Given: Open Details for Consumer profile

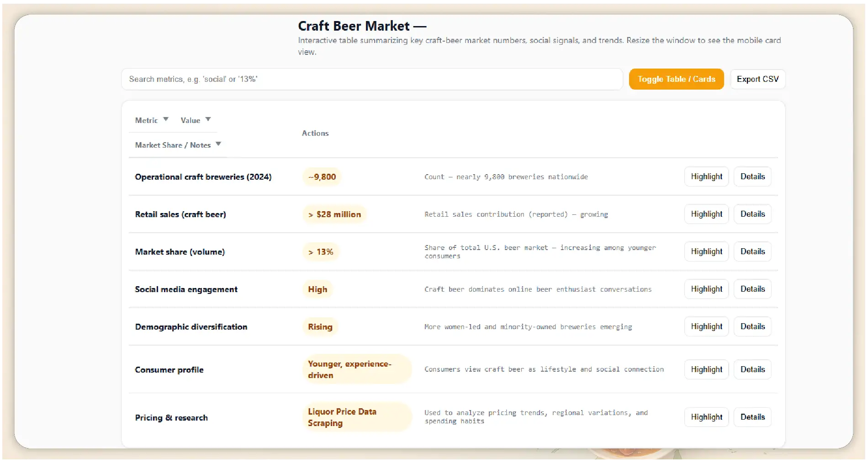Looking at the screenshot, I should [752, 369].
